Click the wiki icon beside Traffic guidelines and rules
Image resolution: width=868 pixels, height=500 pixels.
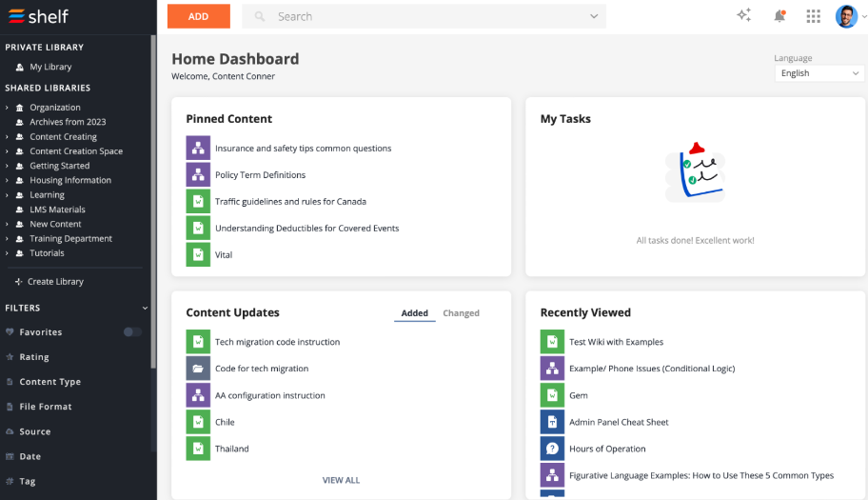[x=198, y=202]
